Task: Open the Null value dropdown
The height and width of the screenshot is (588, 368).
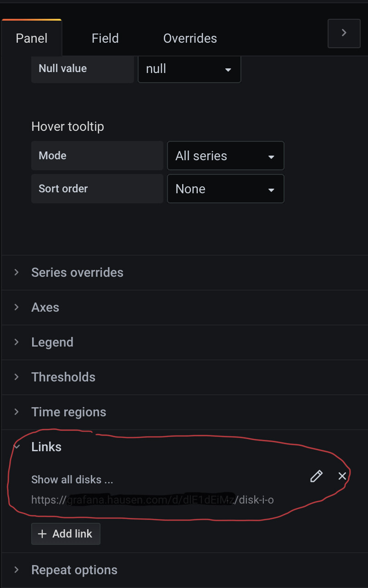Action: point(190,69)
